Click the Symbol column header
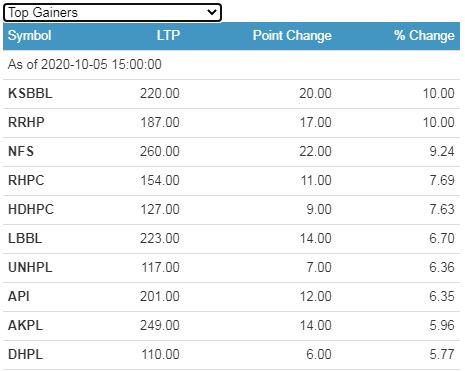This screenshot has width=465, height=371. [30, 36]
